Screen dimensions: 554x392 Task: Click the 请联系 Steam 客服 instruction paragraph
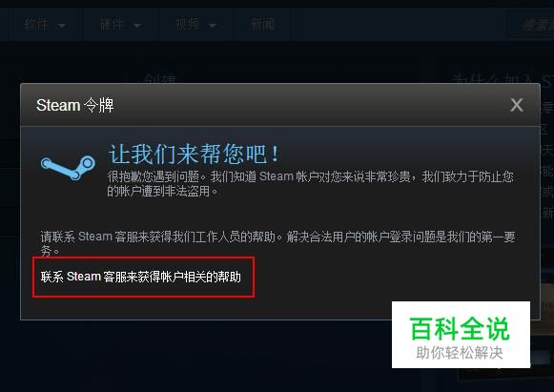[x=277, y=243]
